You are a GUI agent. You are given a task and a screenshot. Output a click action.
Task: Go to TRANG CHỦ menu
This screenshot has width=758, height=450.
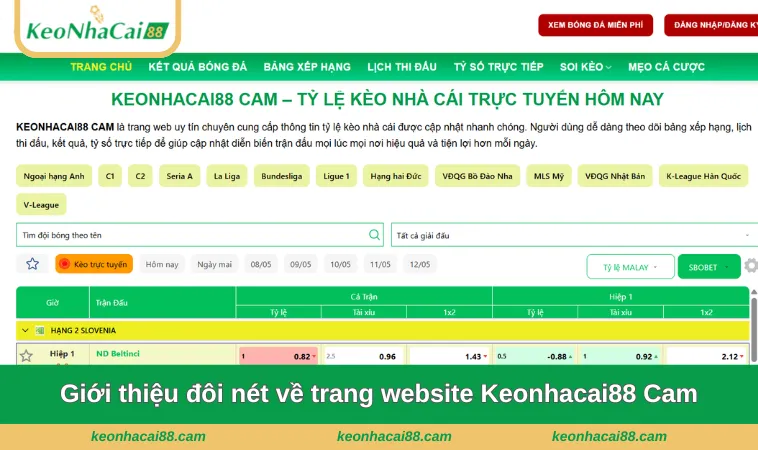coord(101,67)
